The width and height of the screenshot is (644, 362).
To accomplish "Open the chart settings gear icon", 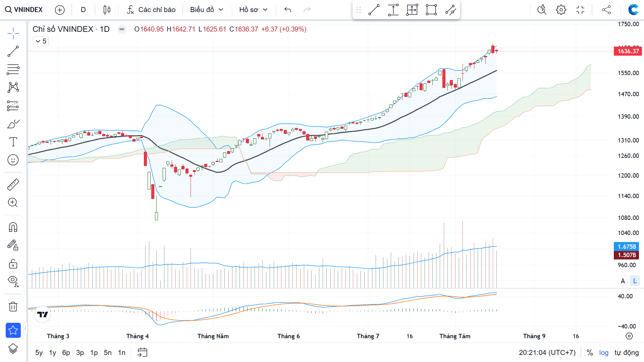I will [x=561, y=10].
